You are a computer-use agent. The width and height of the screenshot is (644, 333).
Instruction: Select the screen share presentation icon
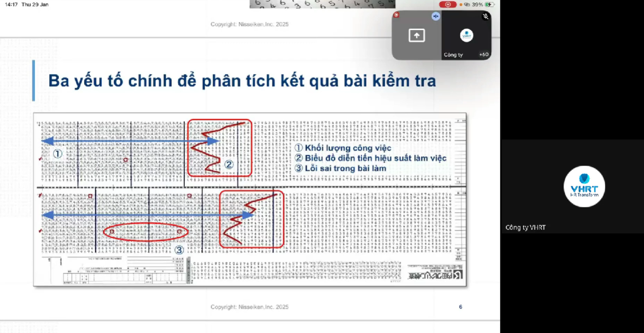click(417, 36)
